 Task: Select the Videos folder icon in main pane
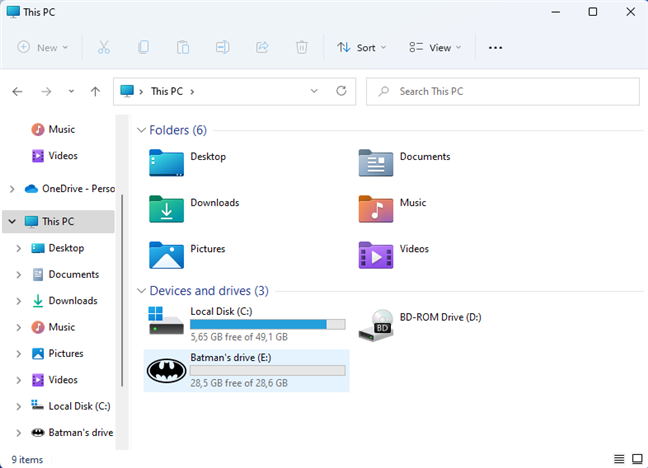(x=376, y=255)
